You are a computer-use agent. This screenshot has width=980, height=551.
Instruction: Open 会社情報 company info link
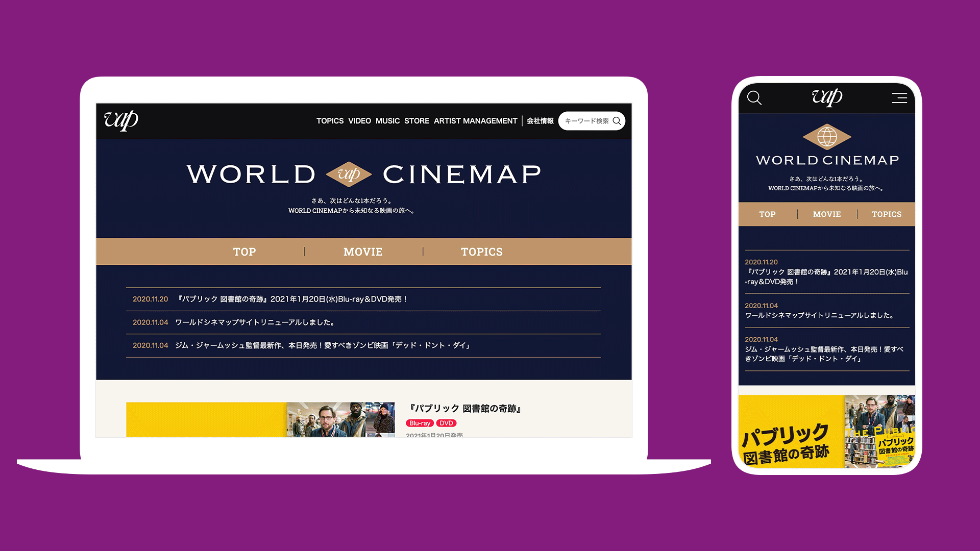point(540,121)
